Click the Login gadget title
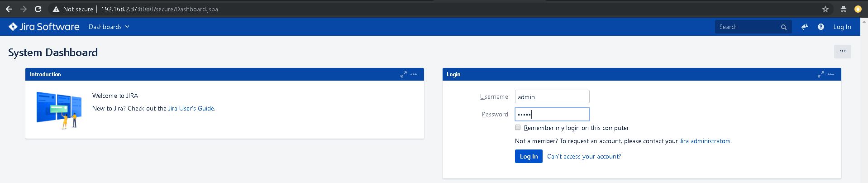Viewport: 868px width, 183px height. click(453, 74)
